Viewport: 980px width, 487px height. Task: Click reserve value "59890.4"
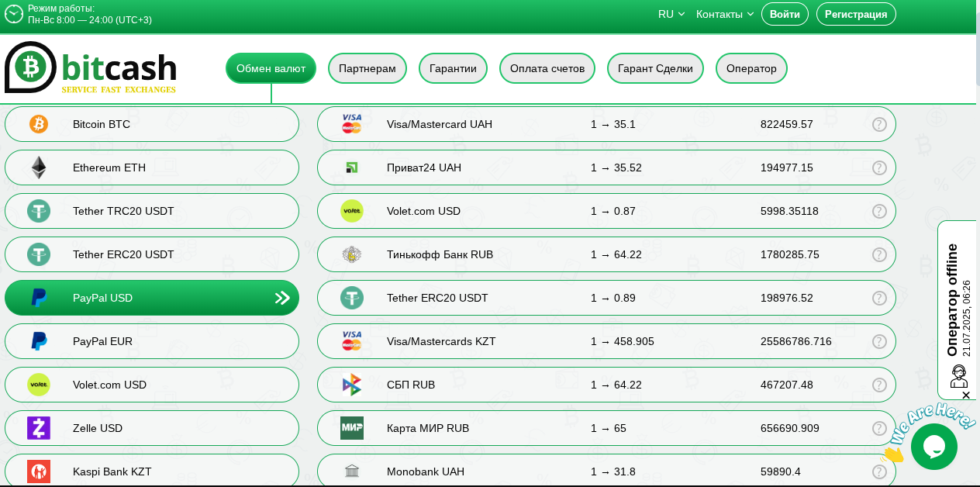[781, 471]
